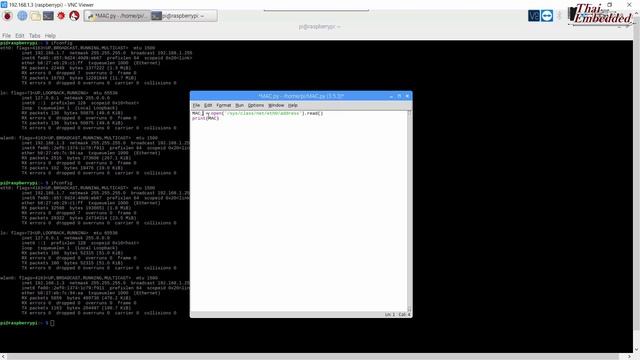Open File menu in MAC.py editor

pos(196,105)
